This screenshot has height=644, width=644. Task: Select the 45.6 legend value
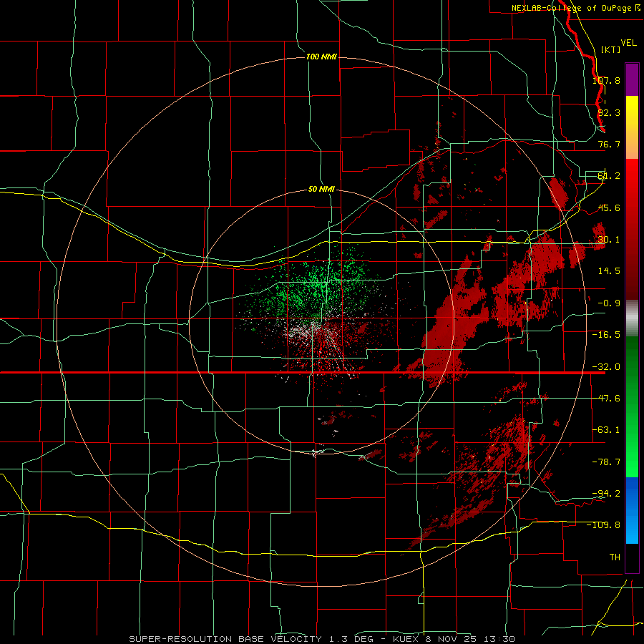(x=609, y=208)
